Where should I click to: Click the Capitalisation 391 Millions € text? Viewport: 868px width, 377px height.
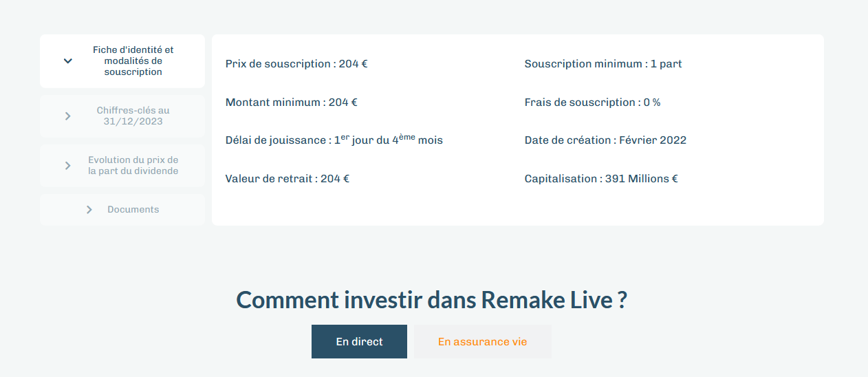coord(601,179)
